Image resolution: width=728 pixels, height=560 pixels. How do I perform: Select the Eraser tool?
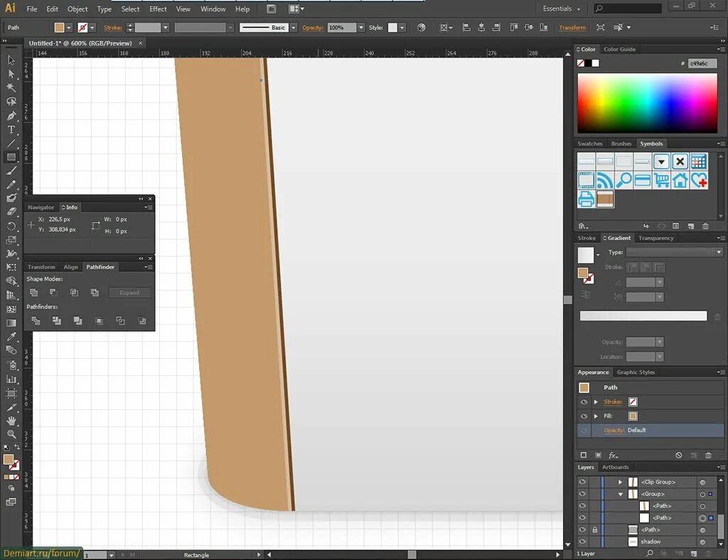pyautogui.click(x=11, y=212)
